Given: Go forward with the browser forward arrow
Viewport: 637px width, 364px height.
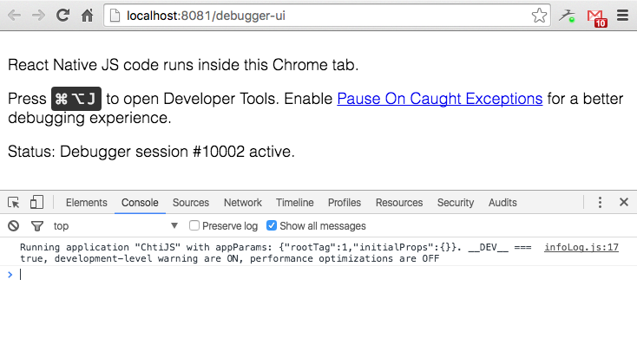Looking at the screenshot, I should (38, 16).
